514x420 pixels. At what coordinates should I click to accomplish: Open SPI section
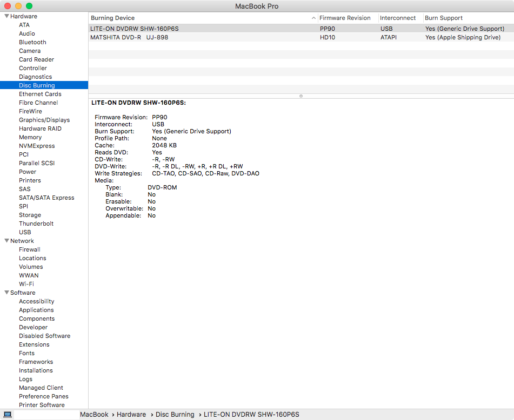[24, 206]
